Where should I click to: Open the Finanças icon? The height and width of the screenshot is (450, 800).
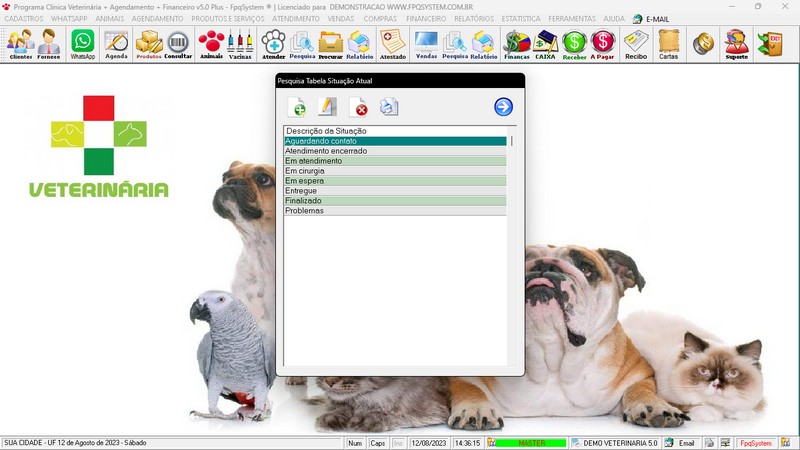pos(517,44)
